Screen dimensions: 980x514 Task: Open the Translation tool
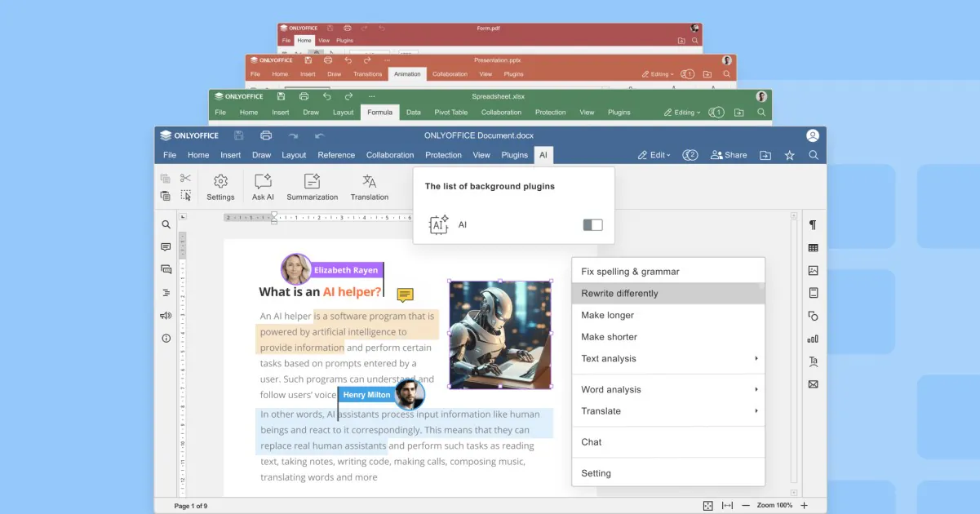pos(370,186)
